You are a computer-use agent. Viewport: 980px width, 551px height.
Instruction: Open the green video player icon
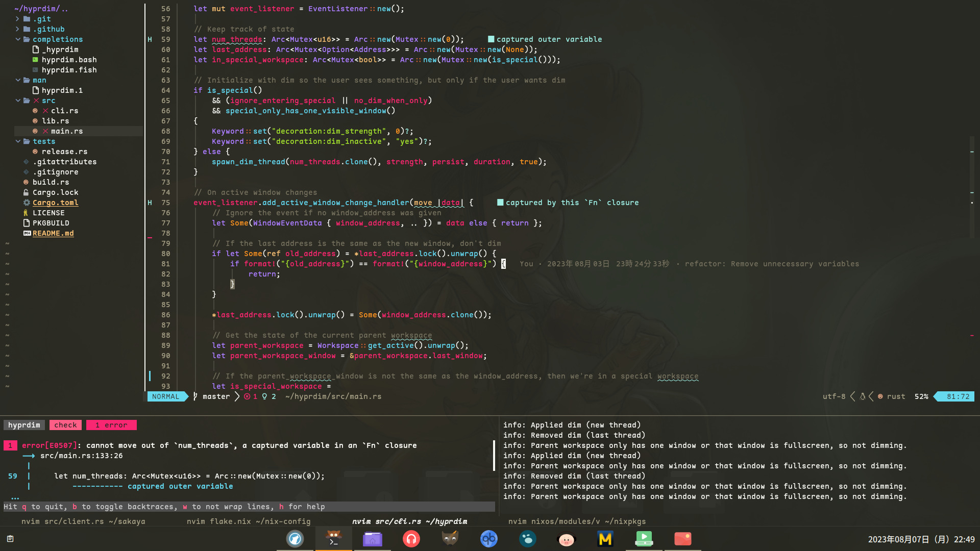644,539
